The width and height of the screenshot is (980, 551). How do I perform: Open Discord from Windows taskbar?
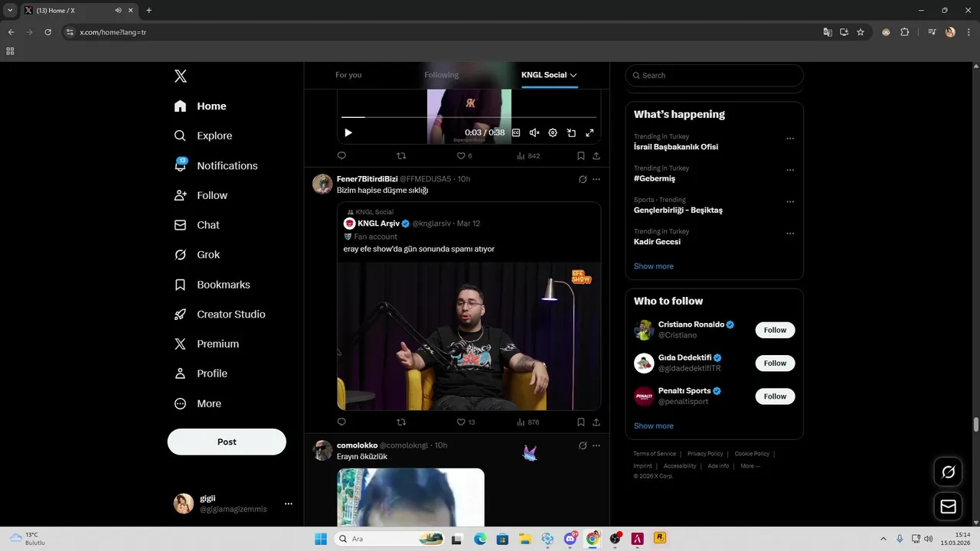570,539
